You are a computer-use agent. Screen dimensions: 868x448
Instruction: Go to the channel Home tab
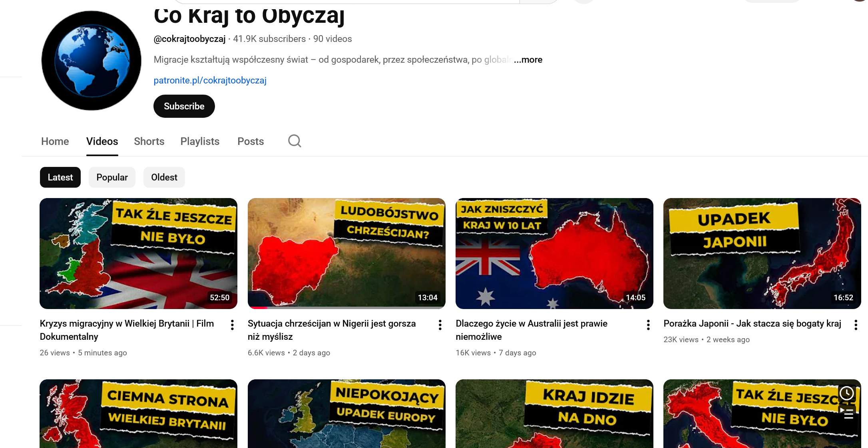55,141
